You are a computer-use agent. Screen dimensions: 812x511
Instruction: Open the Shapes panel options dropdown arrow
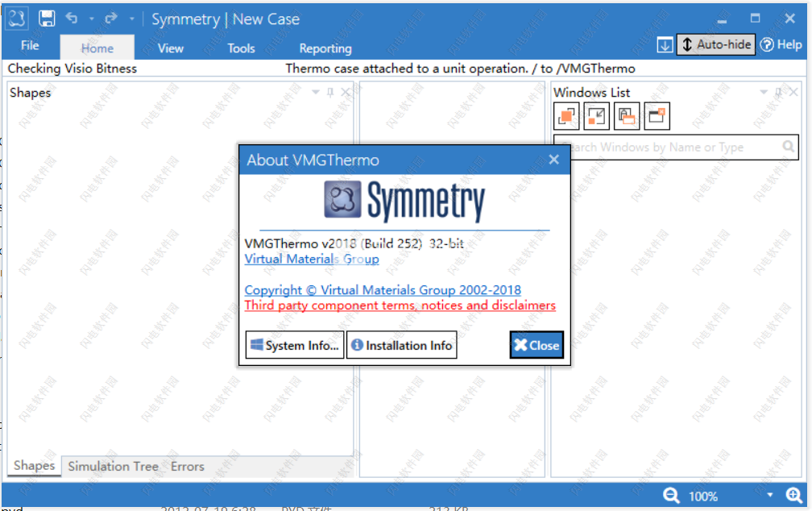click(316, 92)
